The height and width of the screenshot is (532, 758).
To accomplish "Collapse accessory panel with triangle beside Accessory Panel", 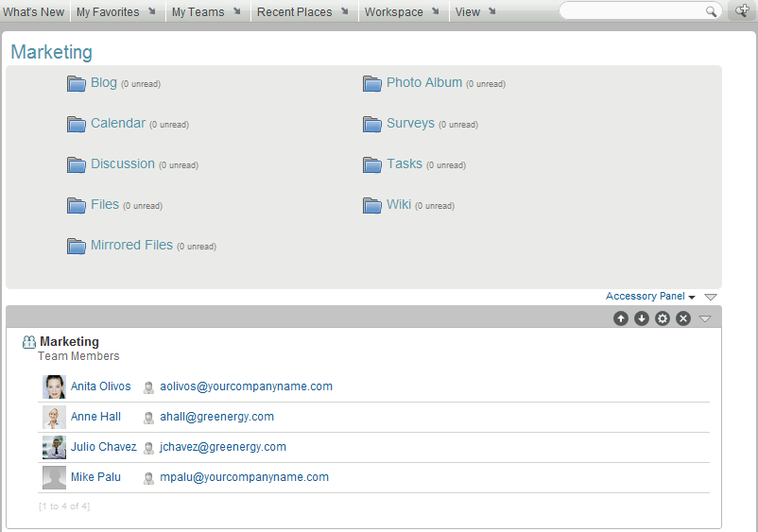I will (710, 297).
